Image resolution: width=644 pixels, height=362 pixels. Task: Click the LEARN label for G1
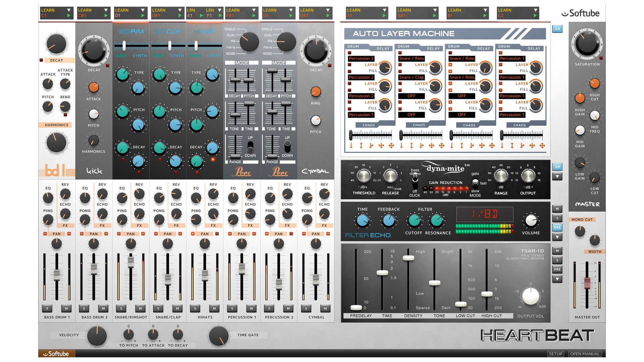pyautogui.click(x=270, y=10)
